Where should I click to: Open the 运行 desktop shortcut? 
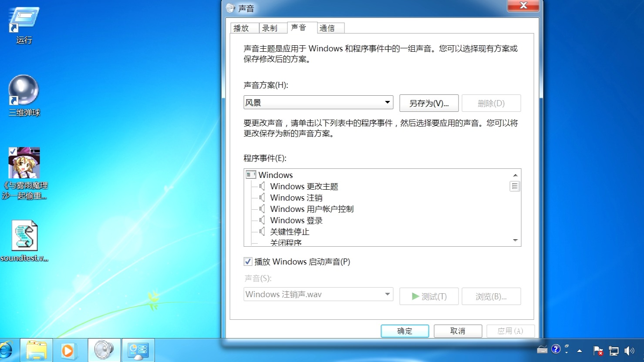coord(24,25)
